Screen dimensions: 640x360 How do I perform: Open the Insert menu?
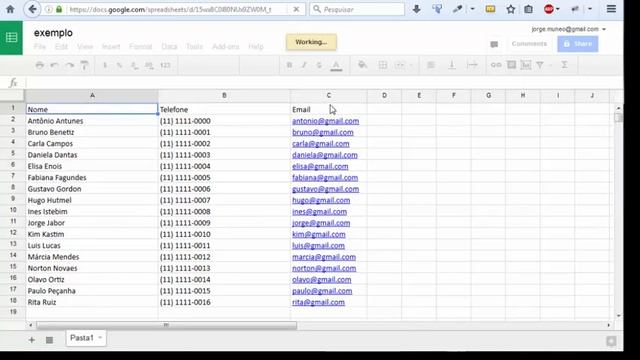[111, 47]
